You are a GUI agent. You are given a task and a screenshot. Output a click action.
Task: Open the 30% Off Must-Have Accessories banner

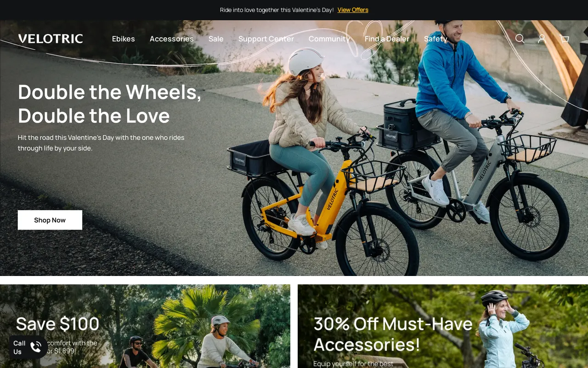[x=443, y=326]
